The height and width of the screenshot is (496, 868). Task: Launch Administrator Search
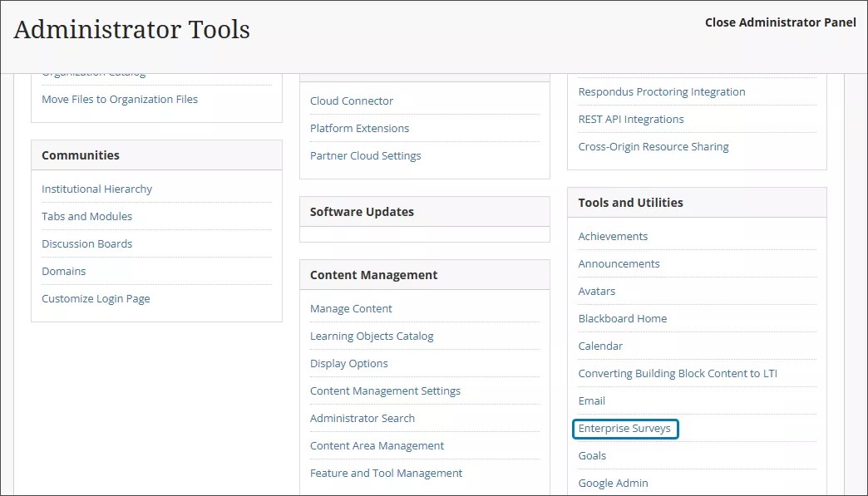[362, 418]
